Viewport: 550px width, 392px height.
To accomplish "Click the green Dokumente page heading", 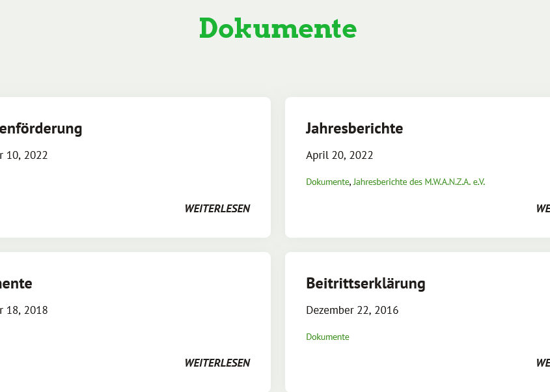I will point(278,29).
